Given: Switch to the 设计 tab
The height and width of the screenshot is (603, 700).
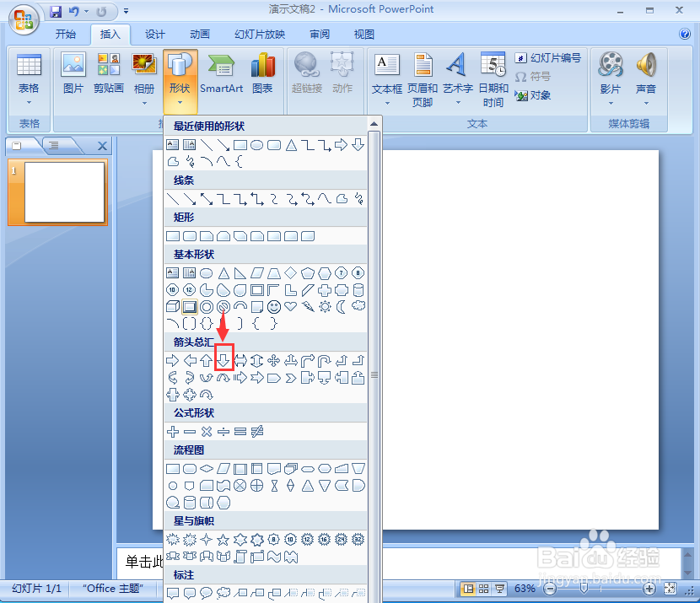Looking at the screenshot, I should (155, 35).
